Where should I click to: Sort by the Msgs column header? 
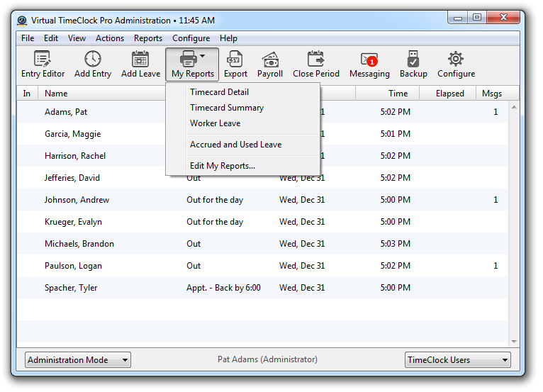492,94
